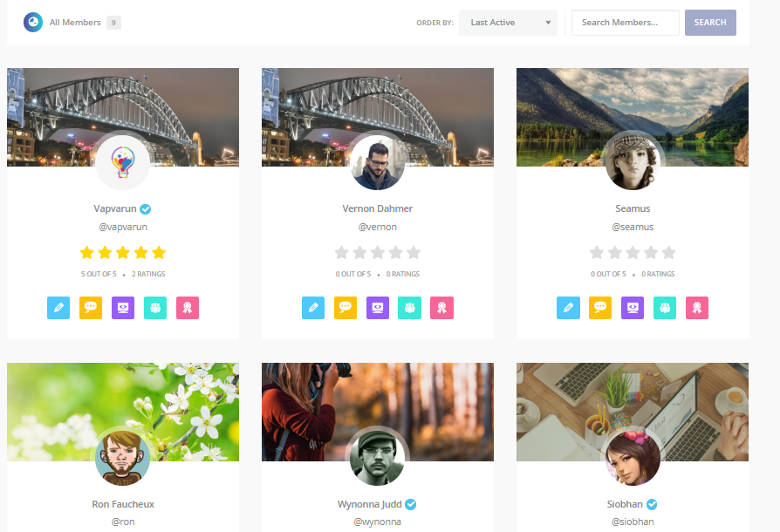
Task: Click the blue pencil icon on Vapvarun's card
Action: [x=58, y=308]
